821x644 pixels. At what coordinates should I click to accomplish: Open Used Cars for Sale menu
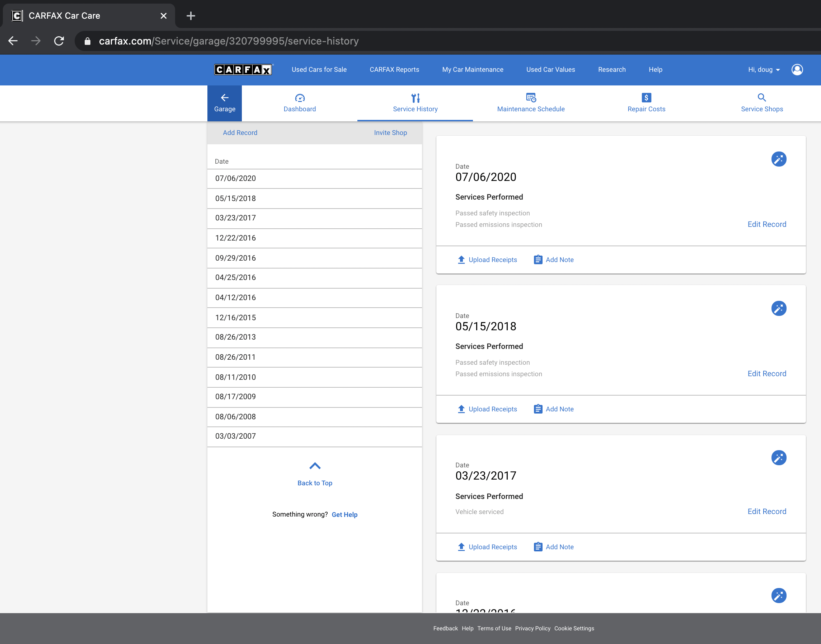point(319,69)
